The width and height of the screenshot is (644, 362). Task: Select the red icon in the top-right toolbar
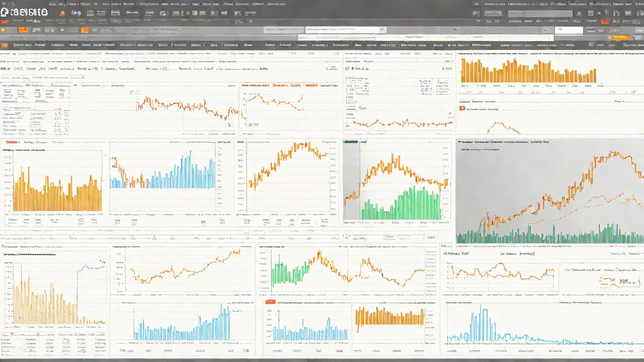coord(605,21)
